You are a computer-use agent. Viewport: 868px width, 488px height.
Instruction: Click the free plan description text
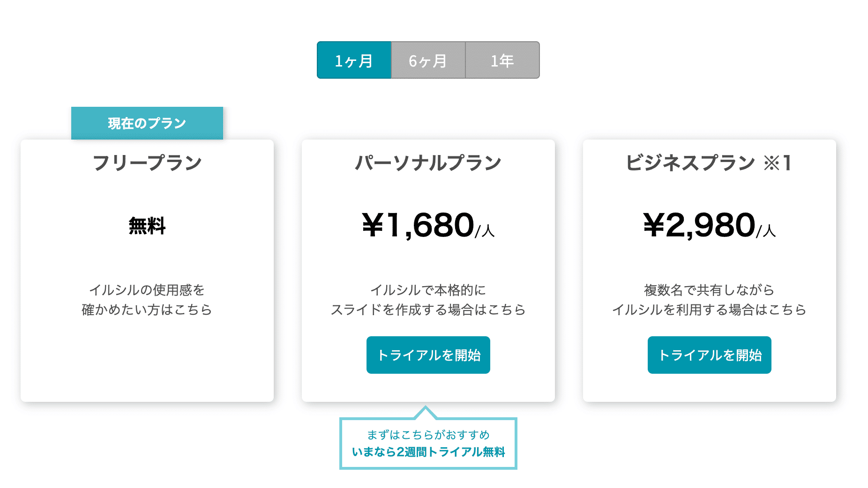coord(147,300)
